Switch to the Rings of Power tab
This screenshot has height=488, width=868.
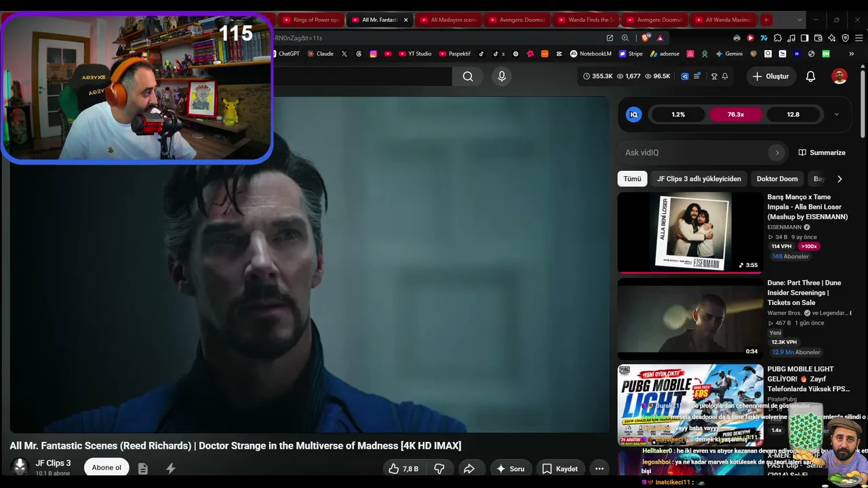point(310,20)
